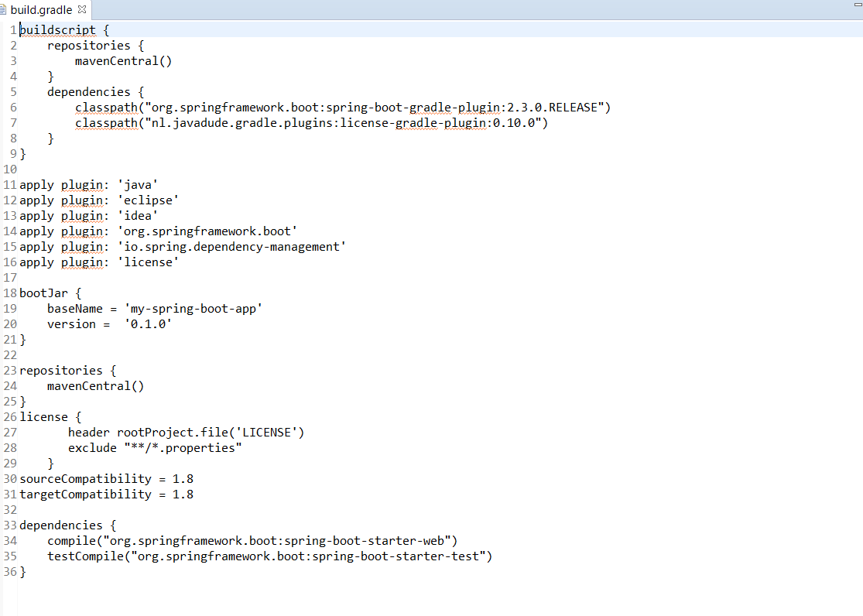Close the build.gradle tab
This screenshot has height=616, width=863.
click(x=82, y=9)
